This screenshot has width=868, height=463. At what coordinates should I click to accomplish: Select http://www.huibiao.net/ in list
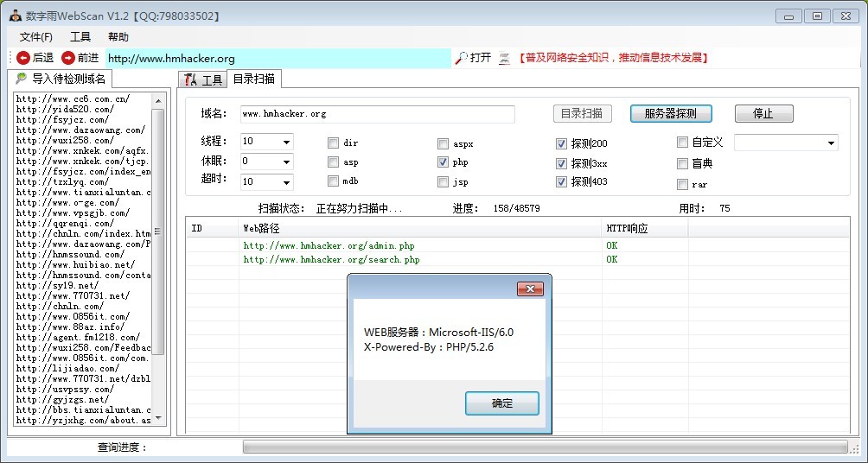[x=75, y=265]
